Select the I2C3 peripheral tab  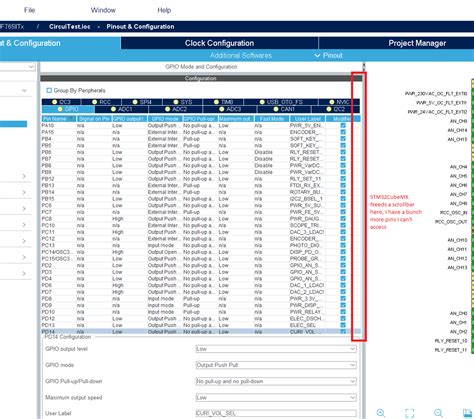61,102
